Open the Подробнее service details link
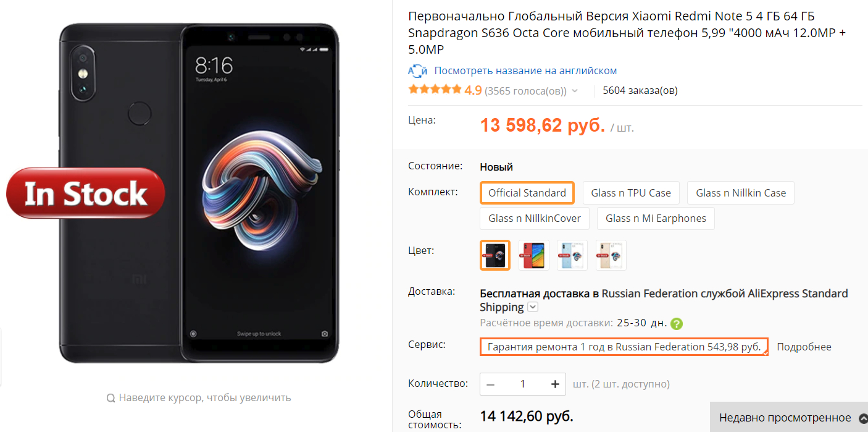868x432 pixels. coord(804,347)
